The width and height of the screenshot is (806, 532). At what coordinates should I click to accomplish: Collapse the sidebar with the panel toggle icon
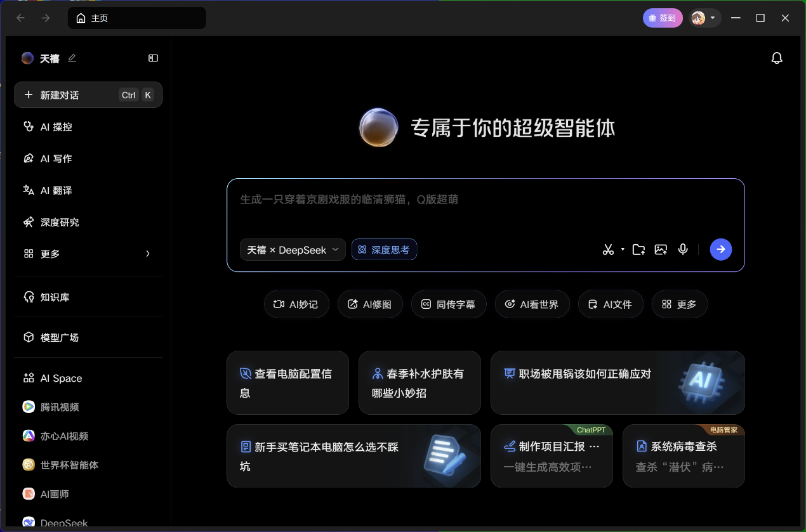point(153,58)
